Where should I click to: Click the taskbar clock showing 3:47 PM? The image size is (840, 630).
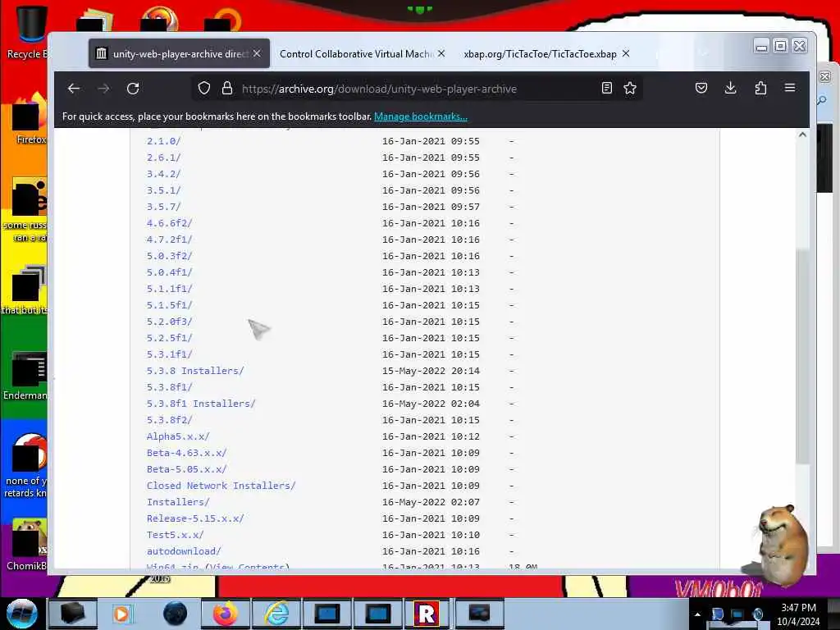point(798,614)
